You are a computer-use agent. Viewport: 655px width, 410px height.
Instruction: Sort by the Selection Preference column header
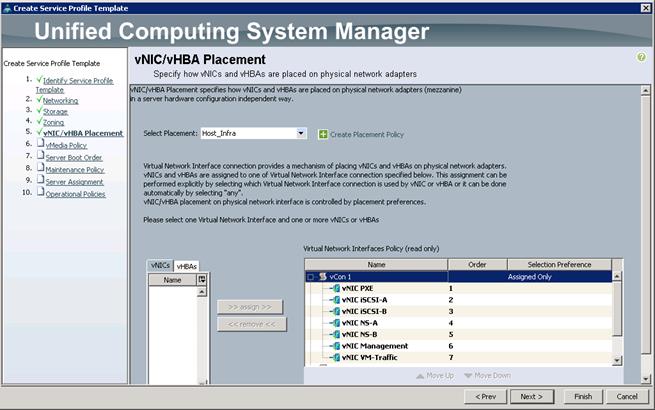click(559, 265)
